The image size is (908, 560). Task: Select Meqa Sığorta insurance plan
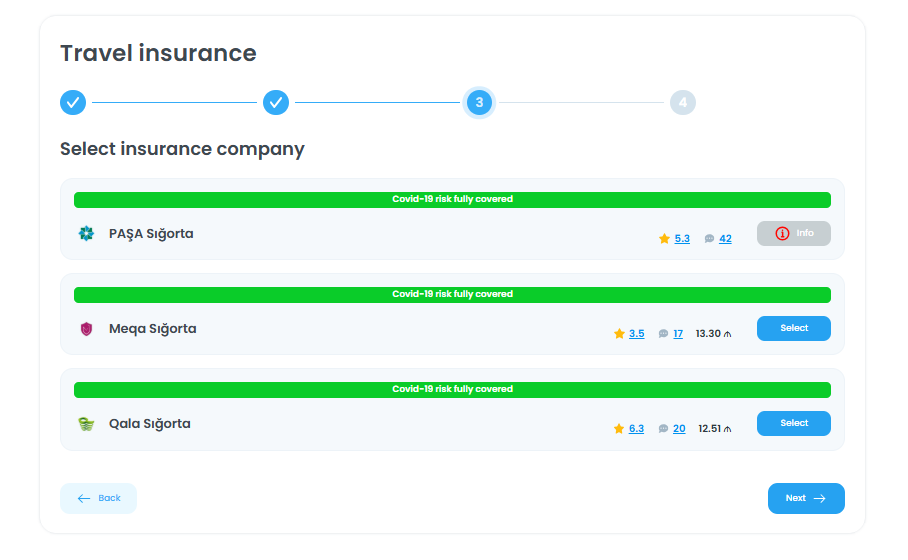(793, 328)
